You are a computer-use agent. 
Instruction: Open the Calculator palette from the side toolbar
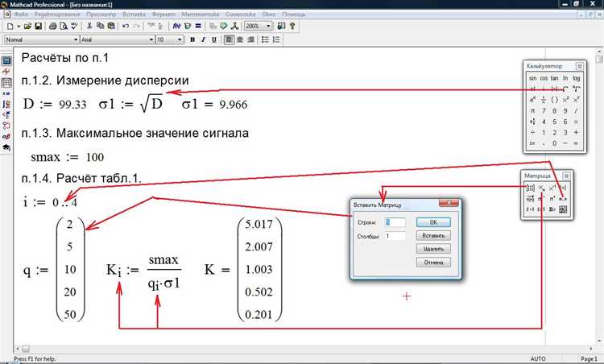(x=6, y=60)
